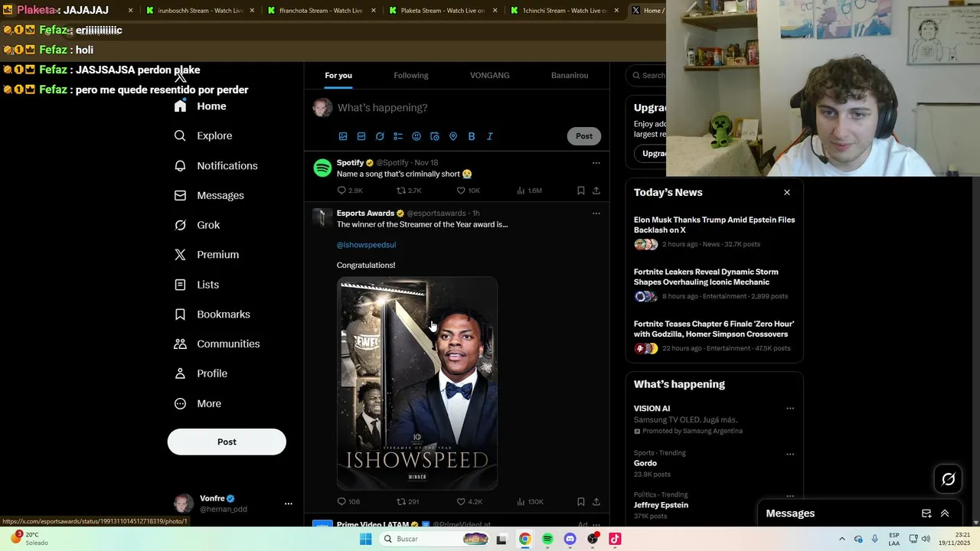Click the Grok enhance icon in composer
980x551 pixels.
[x=380, y=136]
